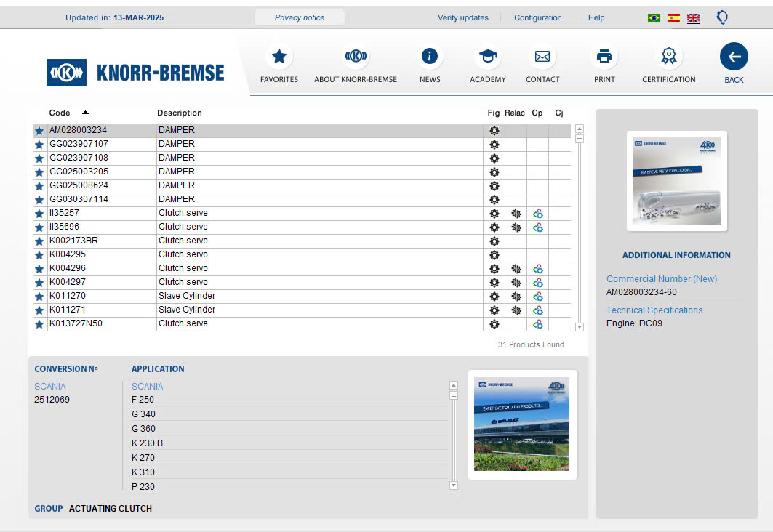The image size is (773, 532).
Task: Click the Print printer icon
Action: (x=604, y=56)
